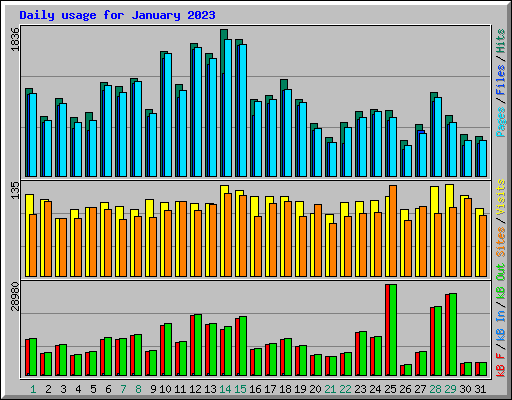512x400 pixels.
Task: Click the cyan Pages bar for day 28
Action: tap(438, 137)
